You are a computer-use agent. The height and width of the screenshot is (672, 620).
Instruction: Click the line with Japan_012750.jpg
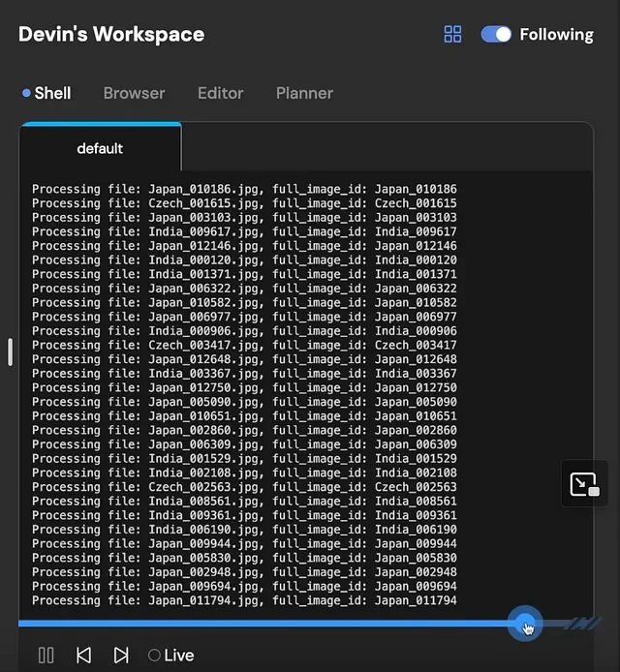tap(244, 387)
